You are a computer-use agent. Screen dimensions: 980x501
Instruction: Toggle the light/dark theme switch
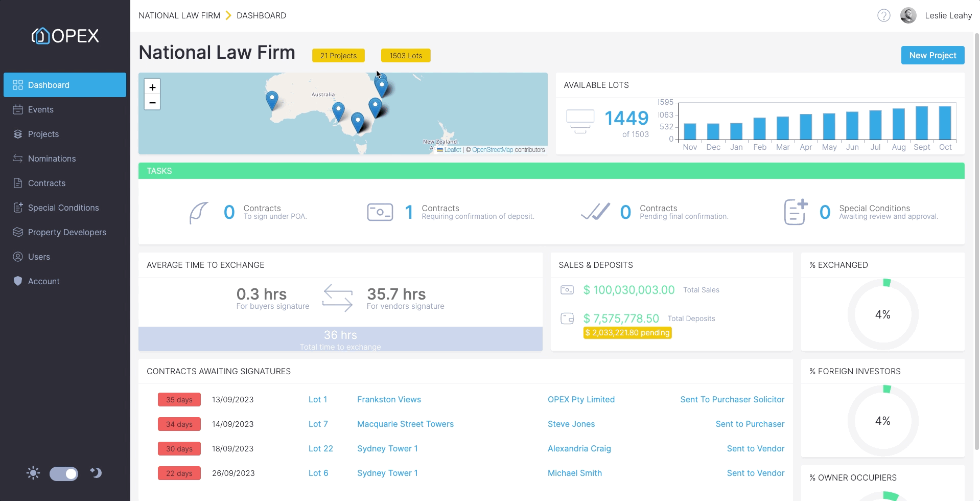[64, 474]
